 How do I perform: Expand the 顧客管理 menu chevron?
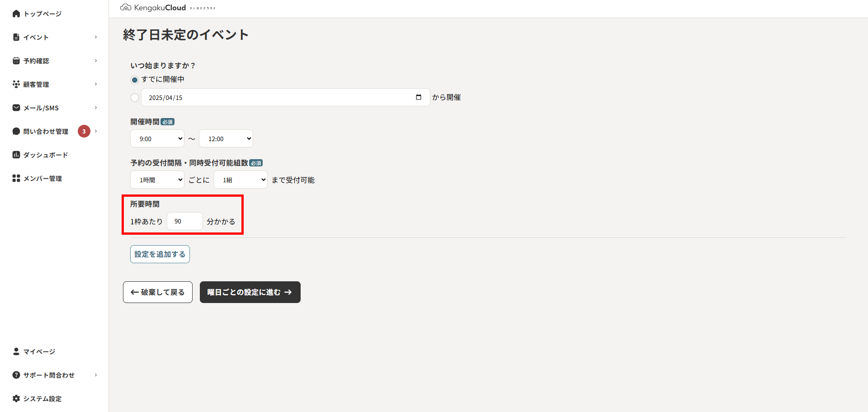[96, 84]
